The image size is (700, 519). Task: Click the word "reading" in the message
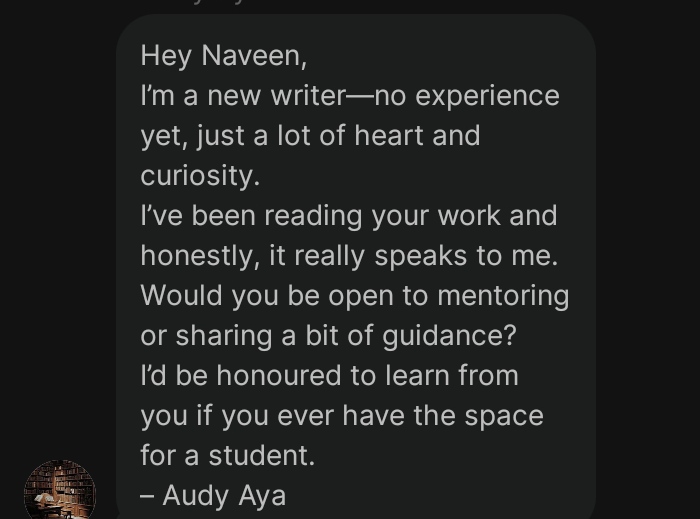313,217
